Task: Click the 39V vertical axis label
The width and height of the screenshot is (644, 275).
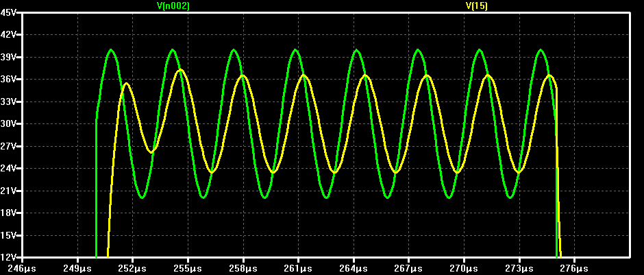Action: (x=8, y=57)
